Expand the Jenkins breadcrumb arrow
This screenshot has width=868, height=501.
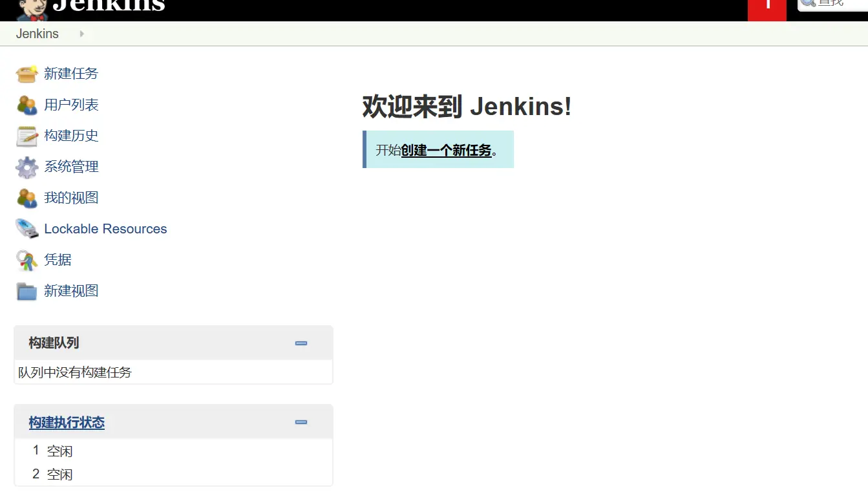81,34
